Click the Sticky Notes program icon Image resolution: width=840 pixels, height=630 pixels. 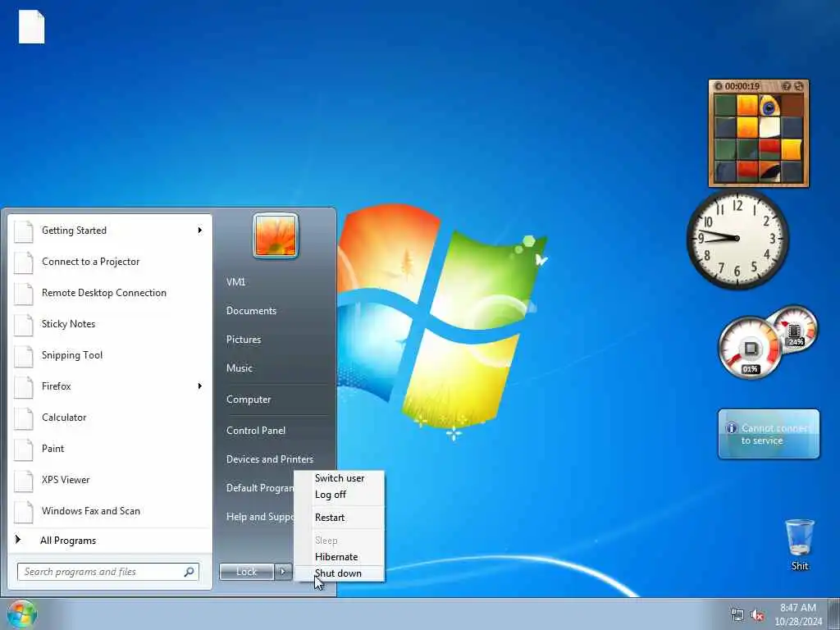[24, 324]
